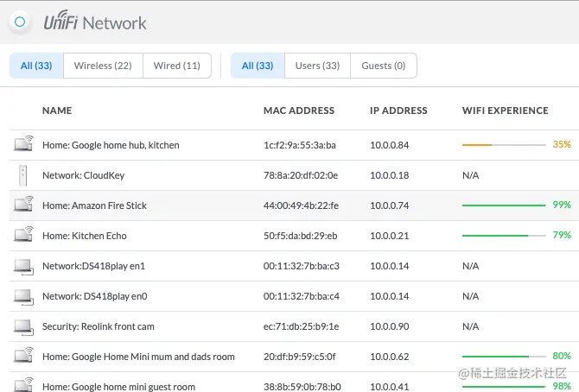Select the All (33) user type tab
The height and width of the screenshot is (392, 579).
258,66
